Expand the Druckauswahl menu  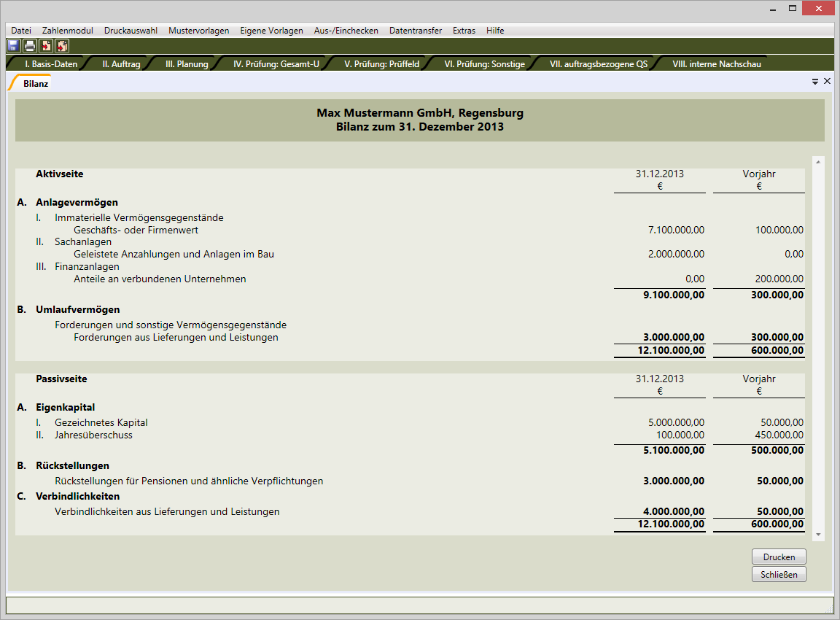click(x=131, y=31)
